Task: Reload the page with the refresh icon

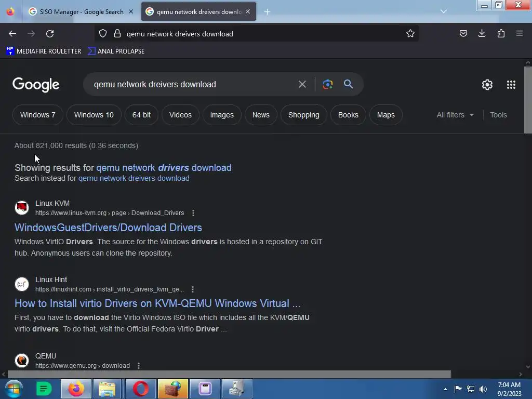Action: tap(50, 34)
